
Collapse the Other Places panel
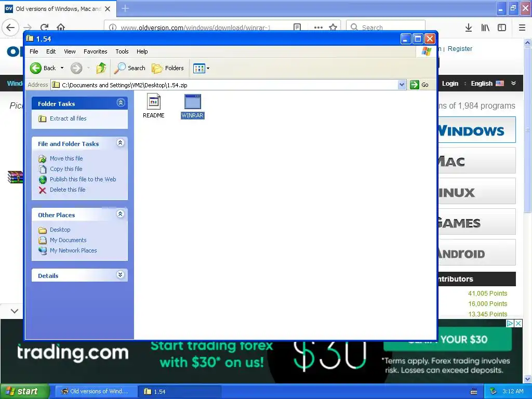click(x=121, y=214)
